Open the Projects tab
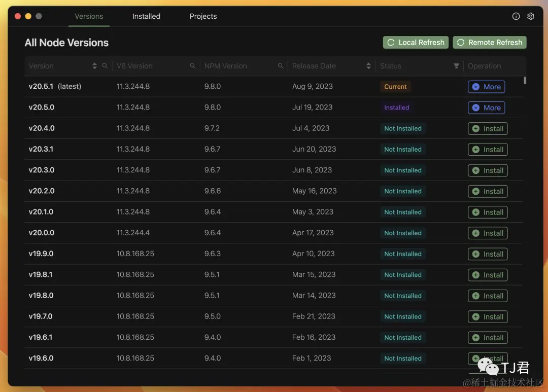548x392 pixels. (203, 16)
